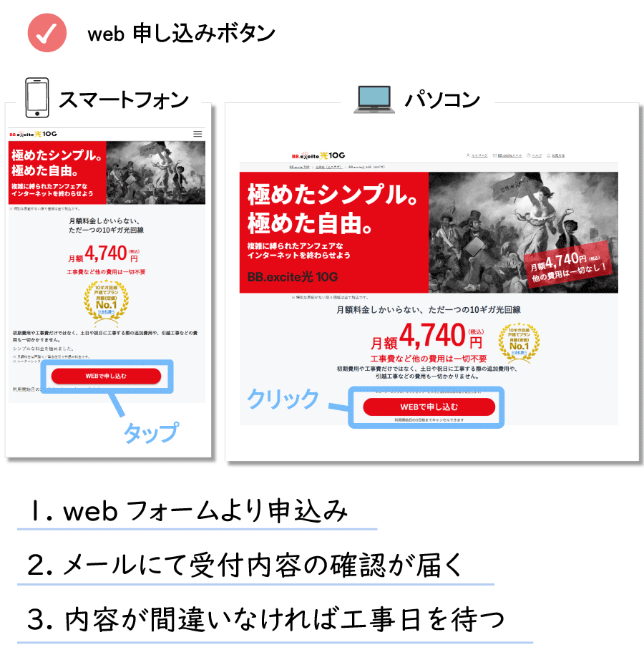Open BB.exciteメール link in PC header
Viewport: 644px width, 665px height.
[x=507, y=155]
